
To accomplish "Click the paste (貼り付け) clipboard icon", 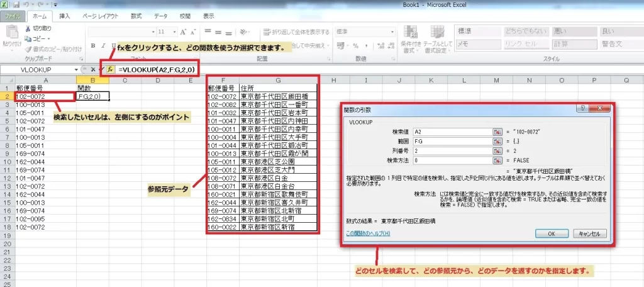I will coord(12,32).
